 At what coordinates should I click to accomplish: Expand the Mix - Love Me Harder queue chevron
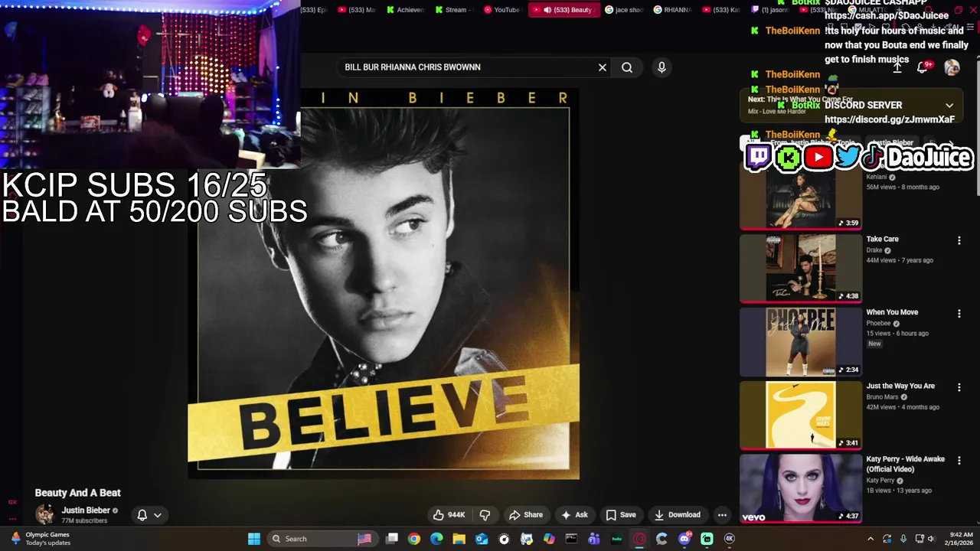949,106
